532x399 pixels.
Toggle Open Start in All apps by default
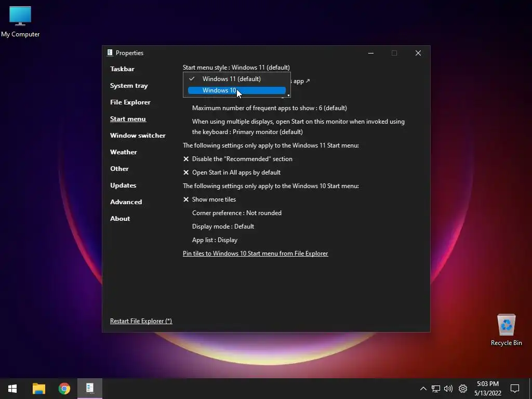pos(232,172)
